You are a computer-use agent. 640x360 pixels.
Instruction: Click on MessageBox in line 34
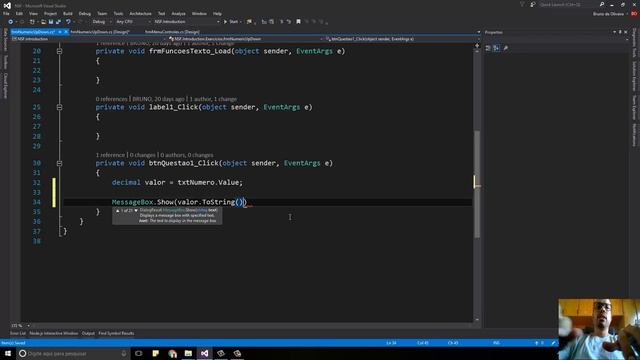132,202
